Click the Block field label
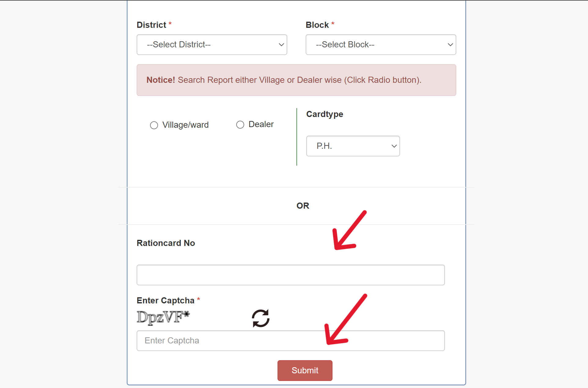 coord(317,25)
